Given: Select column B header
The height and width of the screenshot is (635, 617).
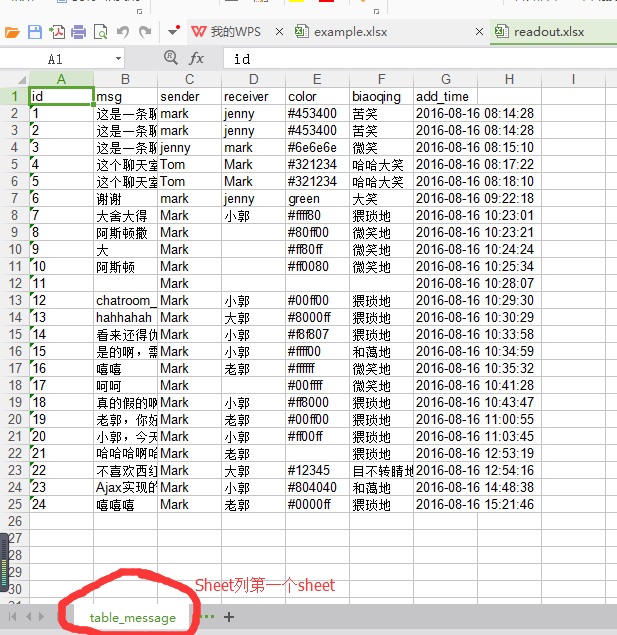Looking at the screenshot, I should [126, 79].
